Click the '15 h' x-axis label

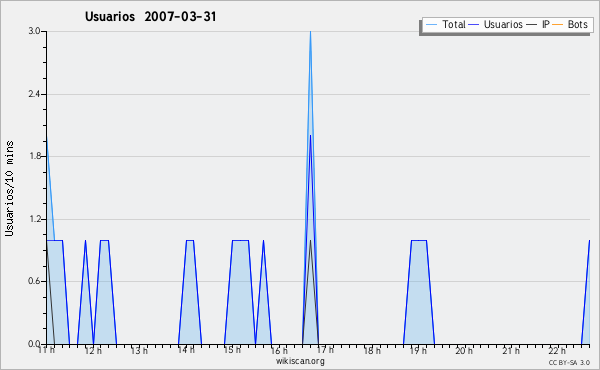pos(232,350)
